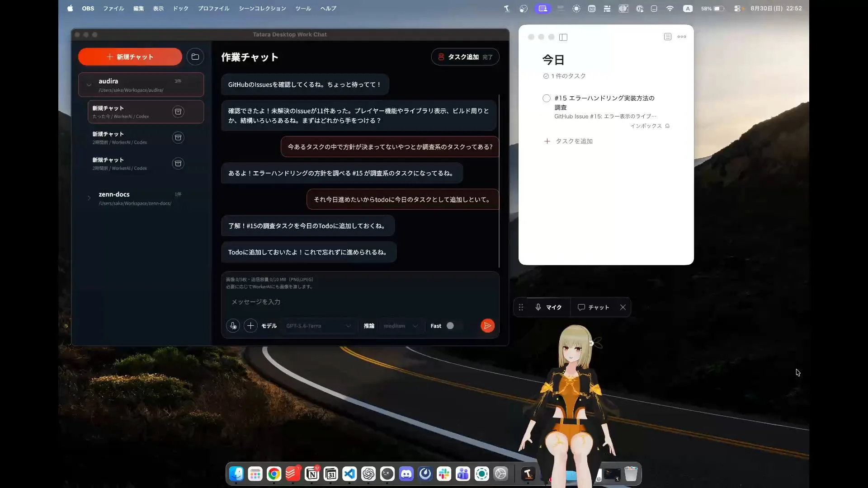Click the plus attachment icon beside モデル

point(250,326)
